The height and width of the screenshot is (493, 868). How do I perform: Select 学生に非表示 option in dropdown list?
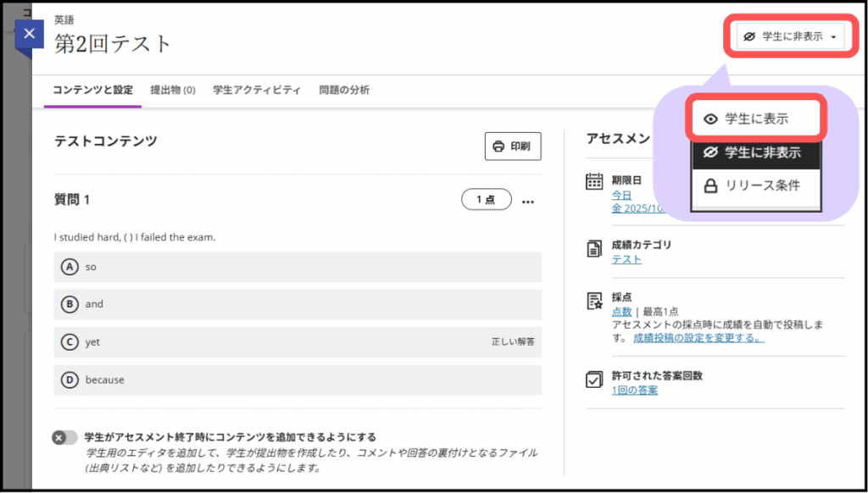(756, 152)
